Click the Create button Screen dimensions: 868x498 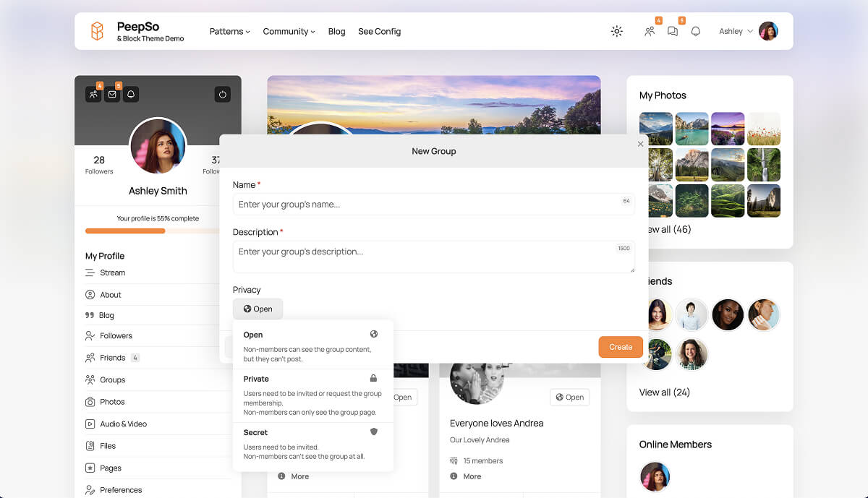coord(621,347)
